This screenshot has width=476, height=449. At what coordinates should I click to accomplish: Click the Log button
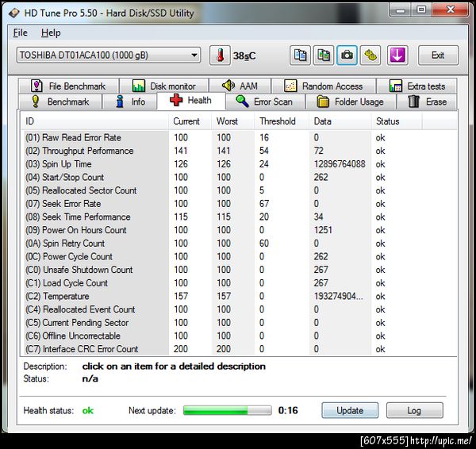click(x=414, y=410)
